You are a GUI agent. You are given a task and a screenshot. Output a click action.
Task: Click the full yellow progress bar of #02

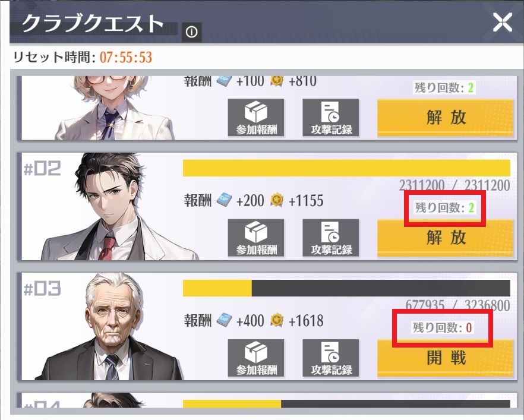tap(346, 168)
